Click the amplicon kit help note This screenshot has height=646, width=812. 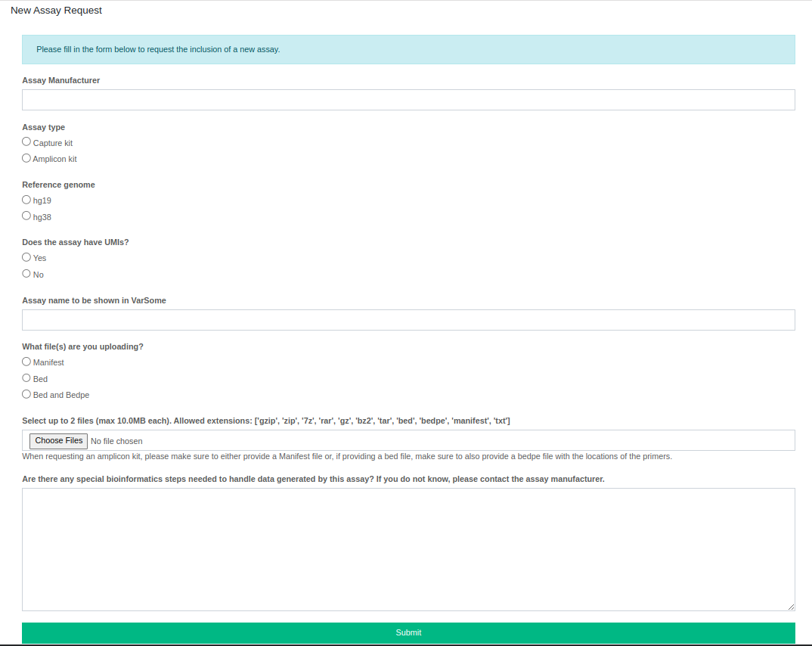click(347, 456)
